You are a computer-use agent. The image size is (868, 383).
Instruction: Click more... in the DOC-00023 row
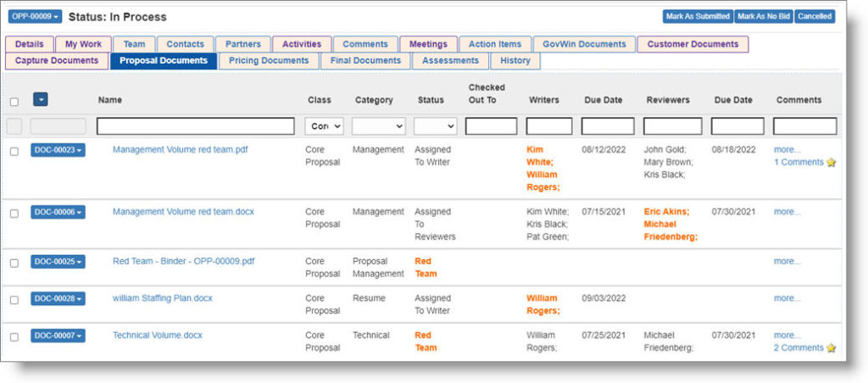(787, 150)
